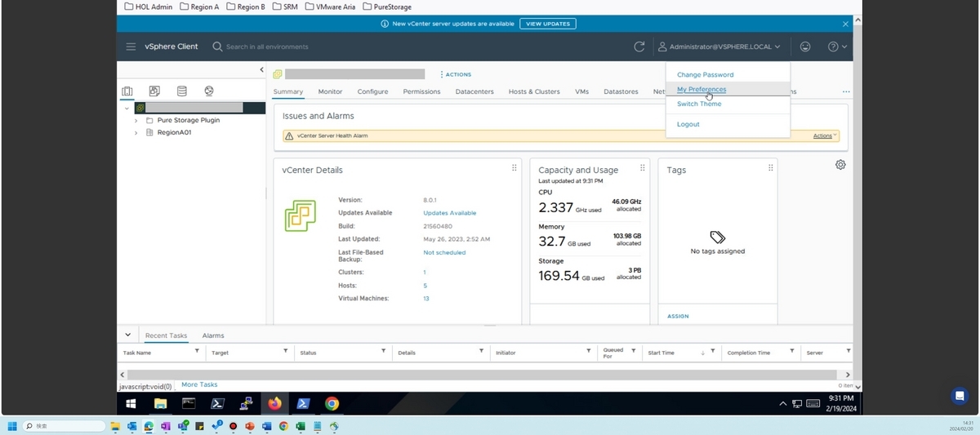
Task: Click the filter icon on Details column
Action: (x=482, y=351)
